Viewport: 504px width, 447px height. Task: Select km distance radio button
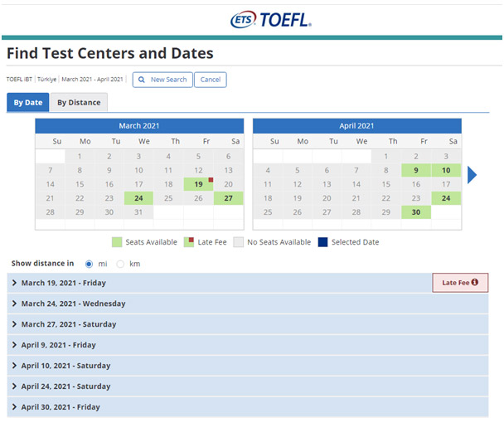[120, 264]
